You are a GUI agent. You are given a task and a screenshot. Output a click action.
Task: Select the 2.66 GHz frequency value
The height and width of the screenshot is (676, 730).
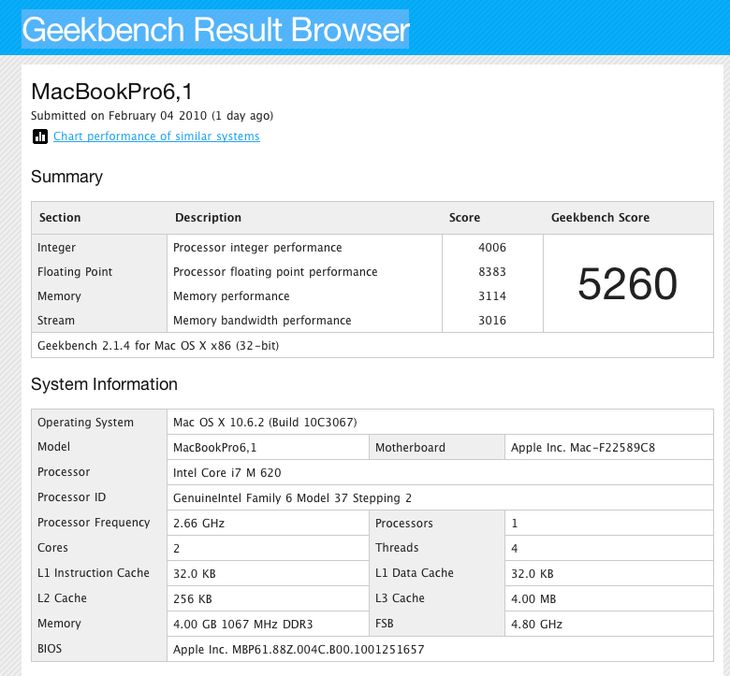199,523
